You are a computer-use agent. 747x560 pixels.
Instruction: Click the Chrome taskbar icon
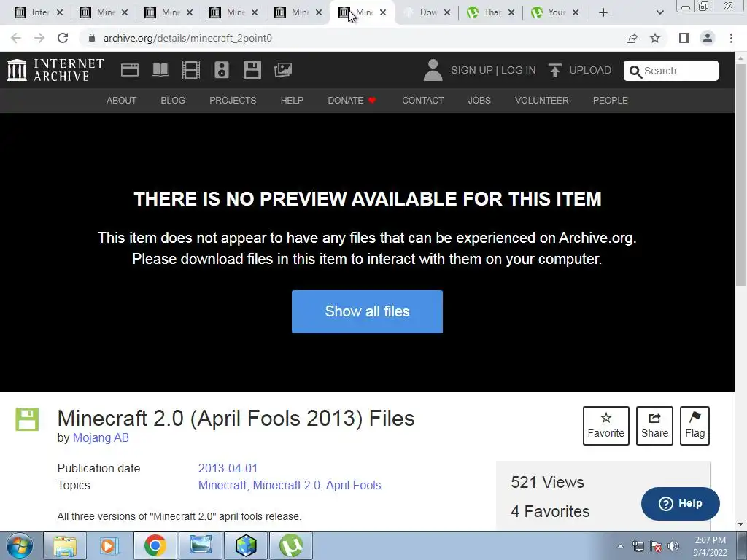[155, 545]
